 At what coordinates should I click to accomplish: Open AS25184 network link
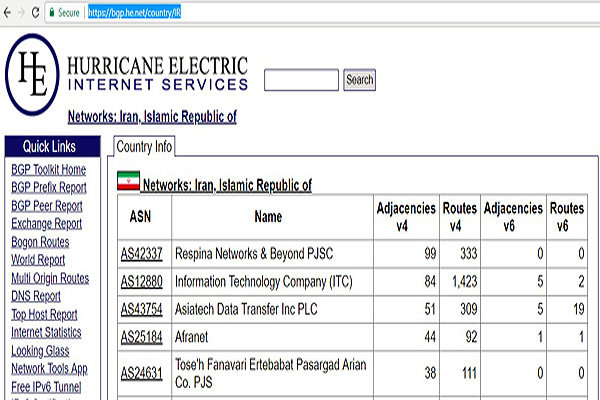142,337
